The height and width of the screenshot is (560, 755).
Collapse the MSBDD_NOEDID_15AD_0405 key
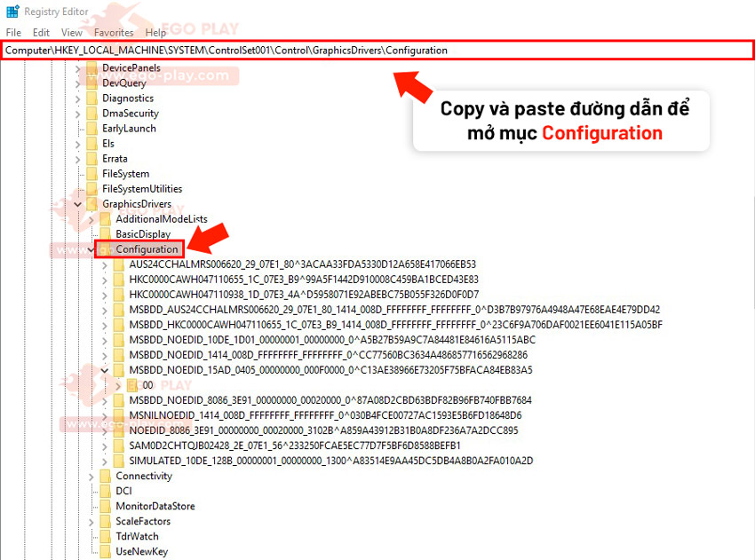(x=105, y=370)
